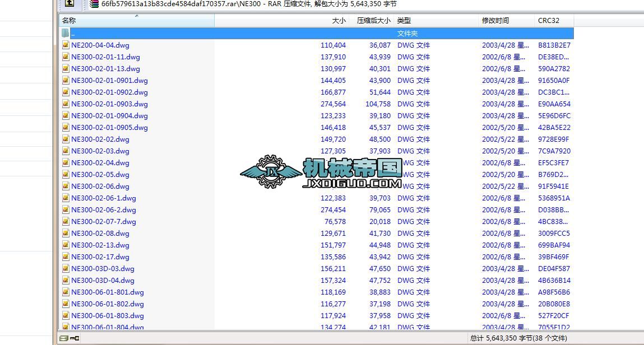This screenshot has height=345, width=644.
Task: Click CRC32 value 9728E99F
Action: tap(554, 139)
